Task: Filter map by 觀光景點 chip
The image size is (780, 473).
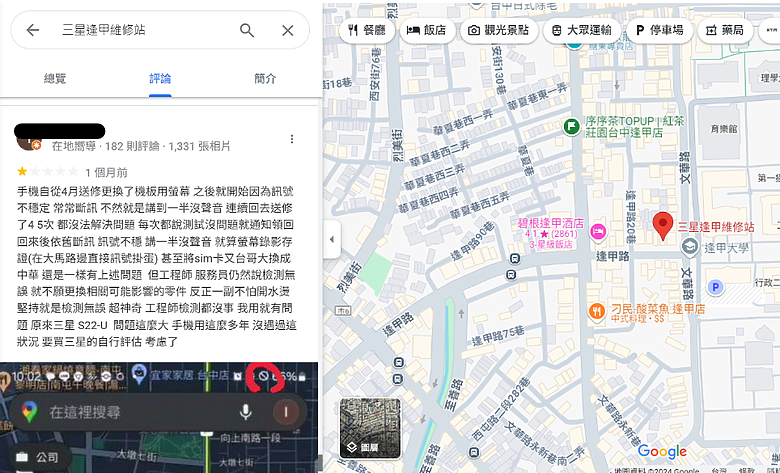Action: click(x=499, y=30)
